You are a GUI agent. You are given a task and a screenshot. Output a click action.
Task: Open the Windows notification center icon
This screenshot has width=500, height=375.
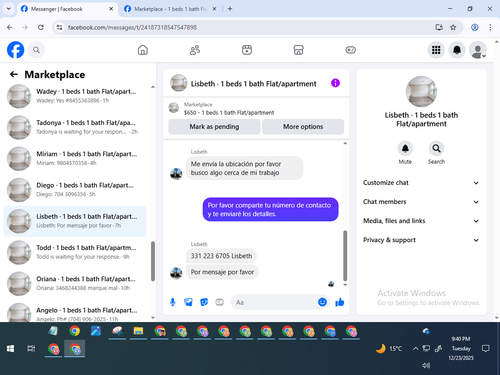(x=486, y=349)
